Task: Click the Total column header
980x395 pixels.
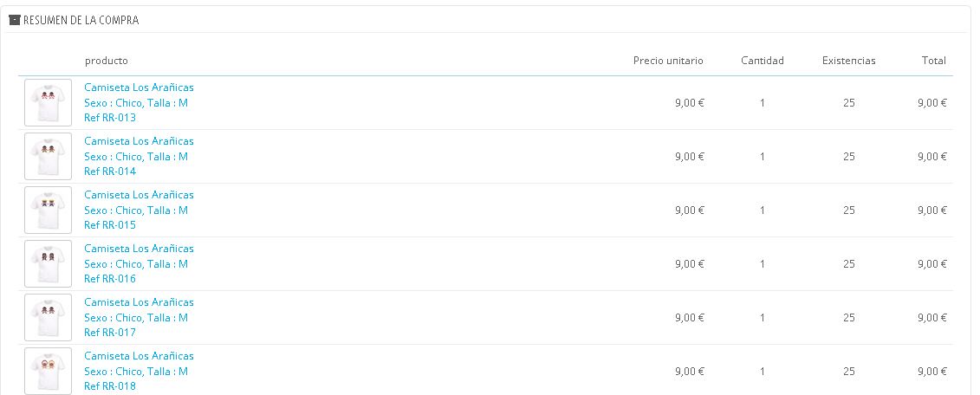Action: (x=934, y=61)
